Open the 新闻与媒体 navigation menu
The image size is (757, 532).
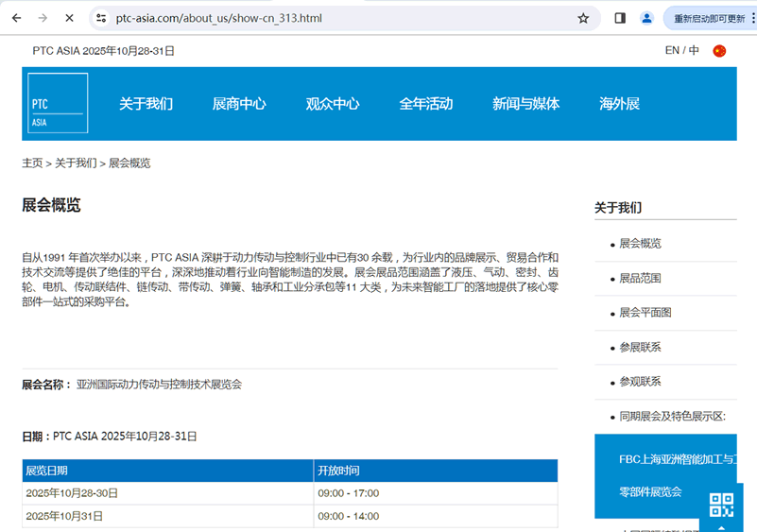[525, 104]
